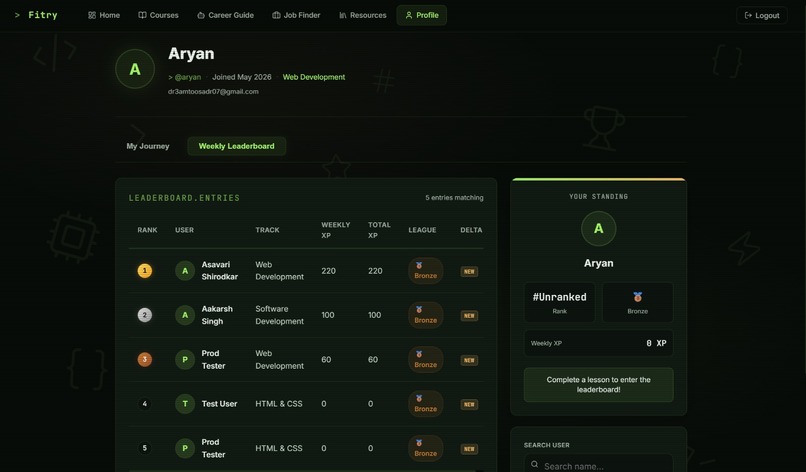This screenshot has width=806, height=472.
Task: Click Asavari Shirodkar's avatar
Action: 185,270
